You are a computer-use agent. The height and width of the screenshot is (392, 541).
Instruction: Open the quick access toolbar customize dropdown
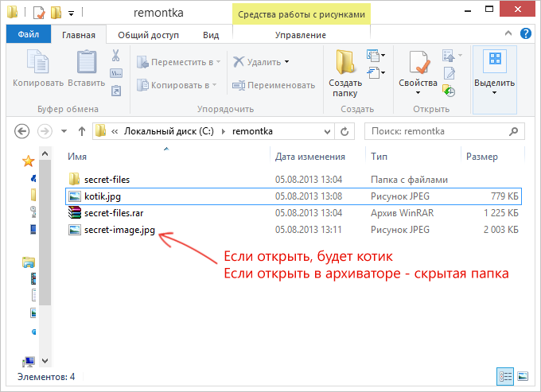point(72,14)
